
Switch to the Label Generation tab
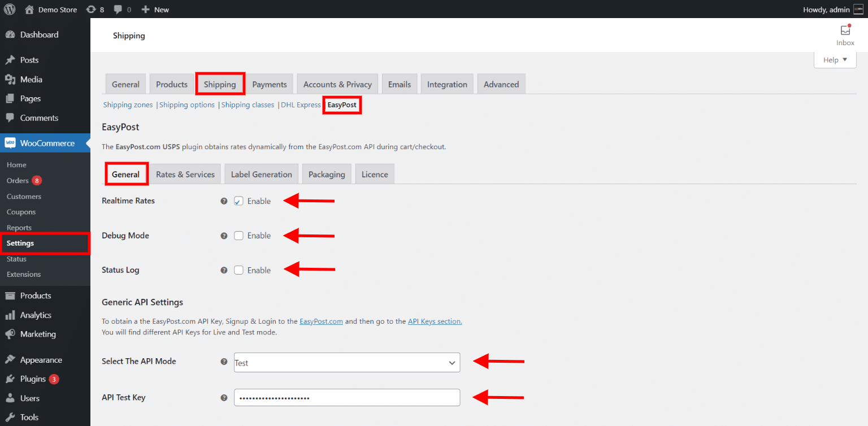click(x=261, y=175)
